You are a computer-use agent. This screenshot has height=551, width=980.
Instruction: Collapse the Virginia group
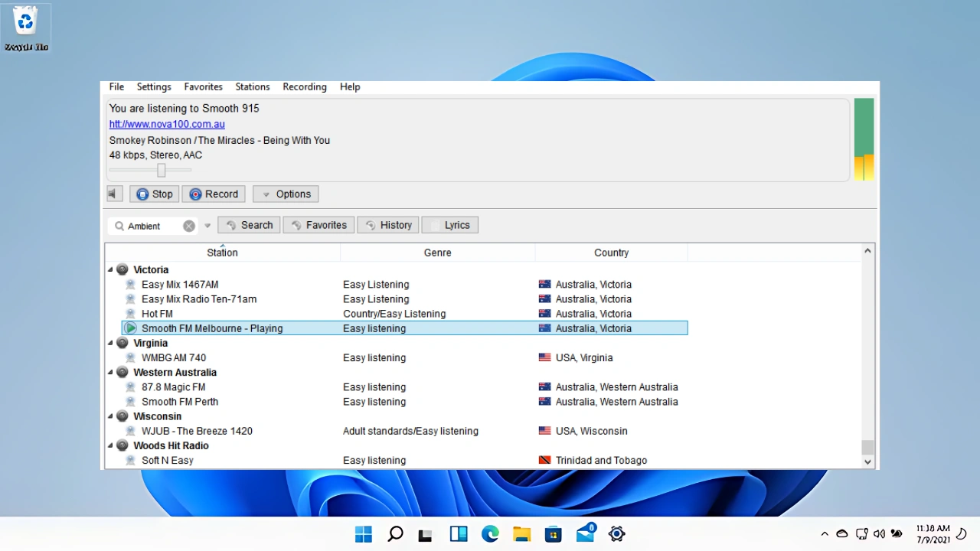pyautogui.click(x=110, y=343)
